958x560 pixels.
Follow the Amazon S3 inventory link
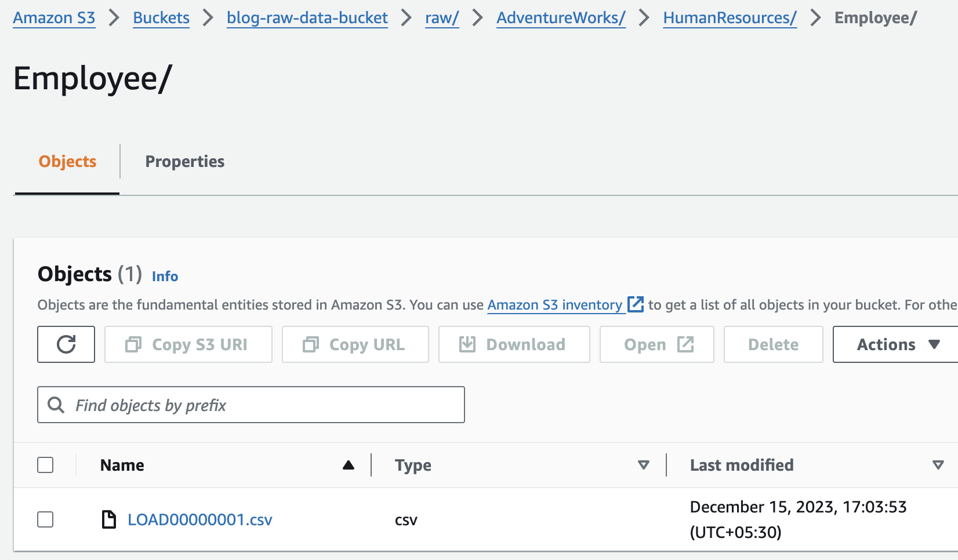tap(554, 305)
